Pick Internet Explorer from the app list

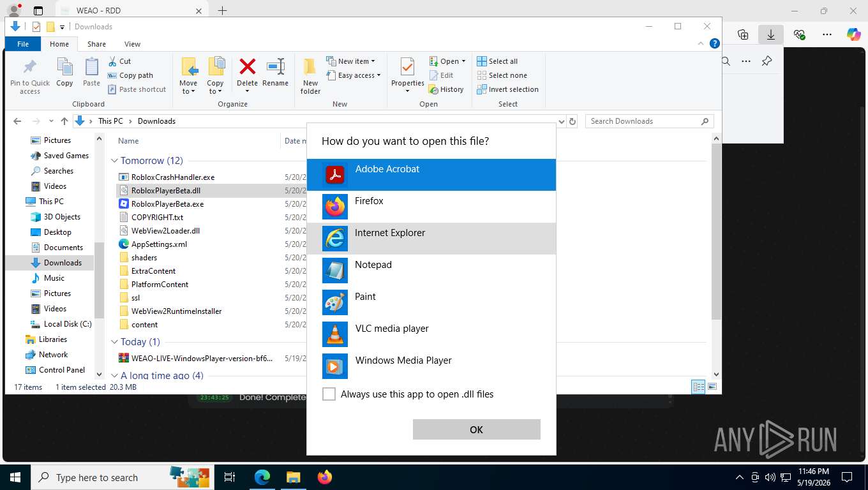click(431, 238)
